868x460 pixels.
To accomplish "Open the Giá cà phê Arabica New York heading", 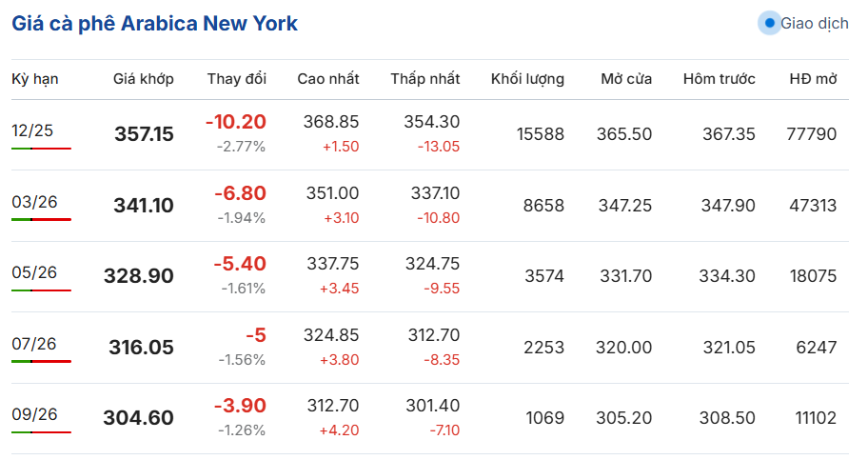I will (x=154, y=23).
